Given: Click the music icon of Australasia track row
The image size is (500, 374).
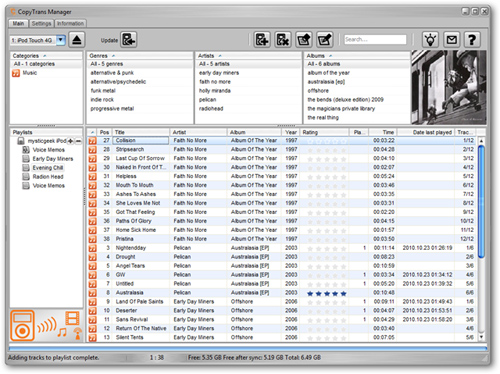Looking at the screenshot, I should (92, 293).
